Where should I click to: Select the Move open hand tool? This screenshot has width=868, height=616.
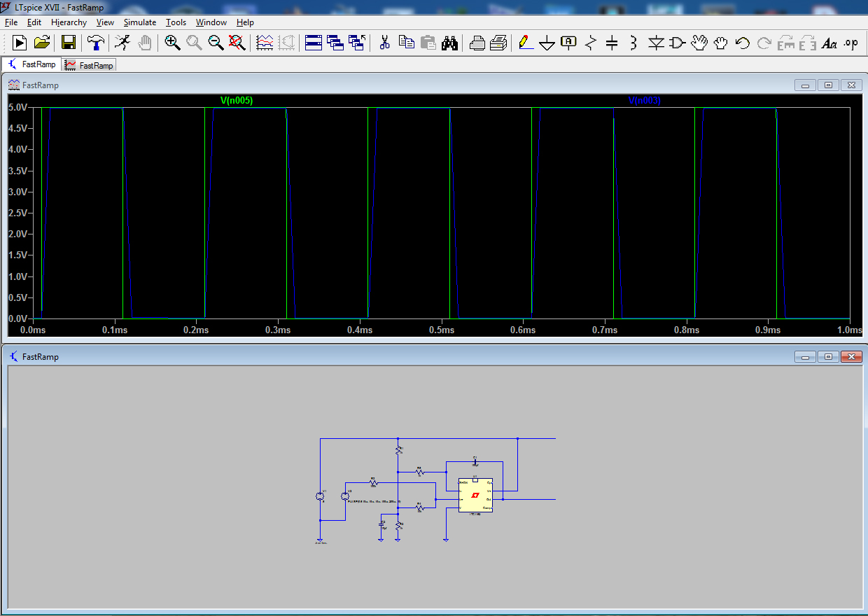[x=699, y=43]
